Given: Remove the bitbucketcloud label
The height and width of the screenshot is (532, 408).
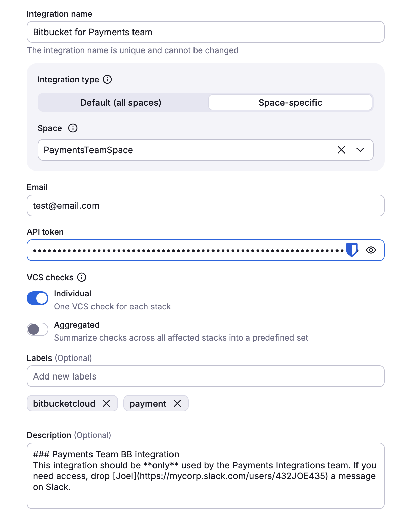Looking at the screenshot, I should tap(107, 403).
